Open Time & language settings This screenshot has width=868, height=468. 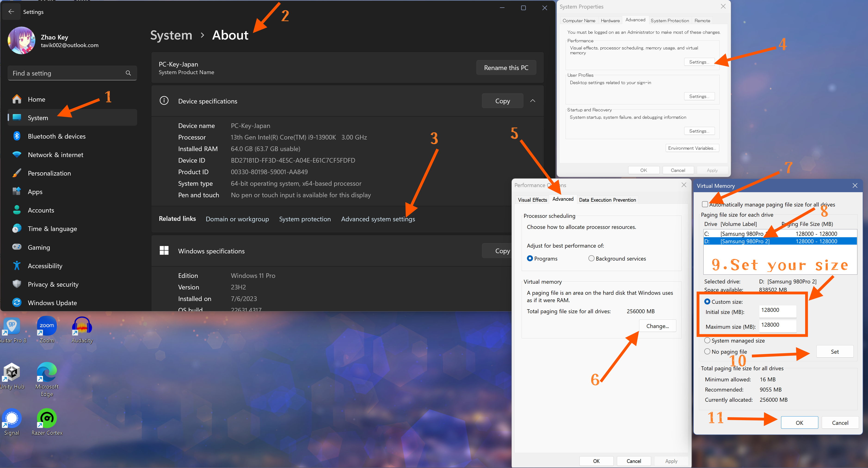click(72, 229)
